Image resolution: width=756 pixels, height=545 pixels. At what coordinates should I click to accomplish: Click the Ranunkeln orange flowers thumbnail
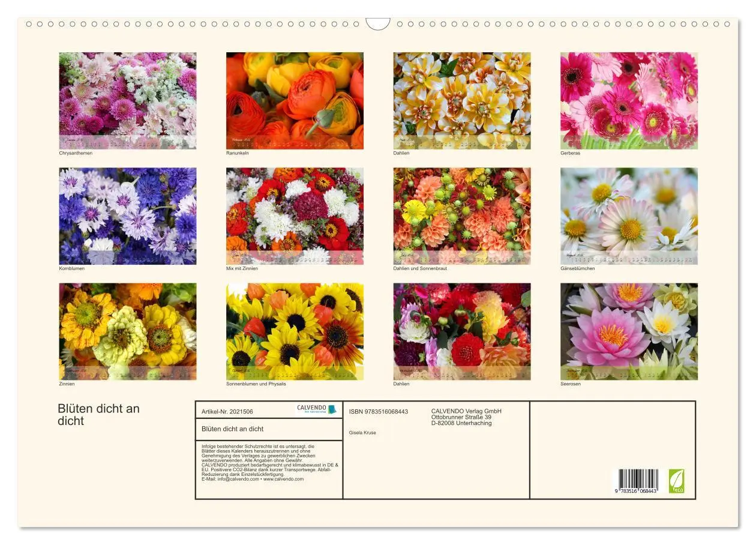(x=295, y=100)
